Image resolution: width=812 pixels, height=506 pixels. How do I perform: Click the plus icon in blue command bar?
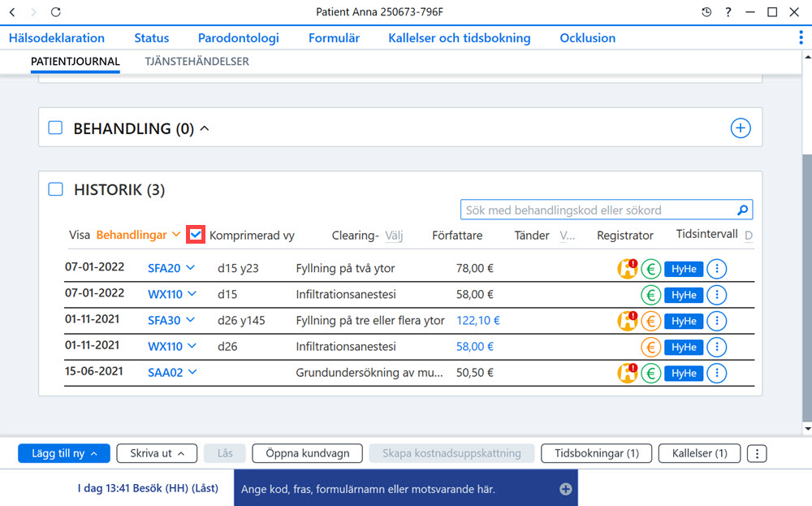(565, 488)
